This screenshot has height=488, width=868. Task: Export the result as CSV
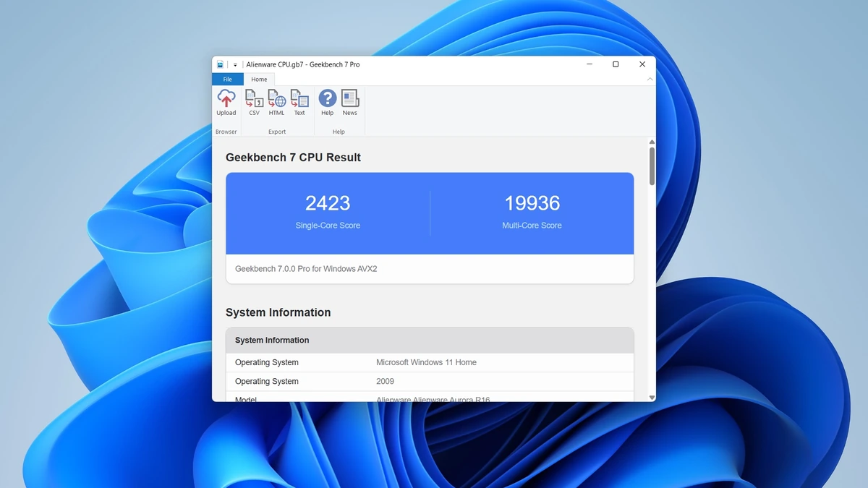click(x=254, y=103)
